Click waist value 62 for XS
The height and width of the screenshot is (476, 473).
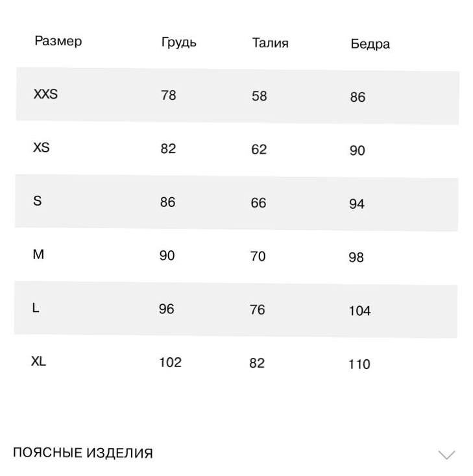tap(259, 149)
